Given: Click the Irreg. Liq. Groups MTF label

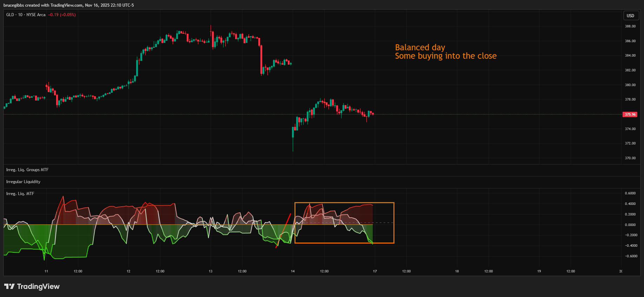Looking at the screenshot, I should (x=27, y=170).
